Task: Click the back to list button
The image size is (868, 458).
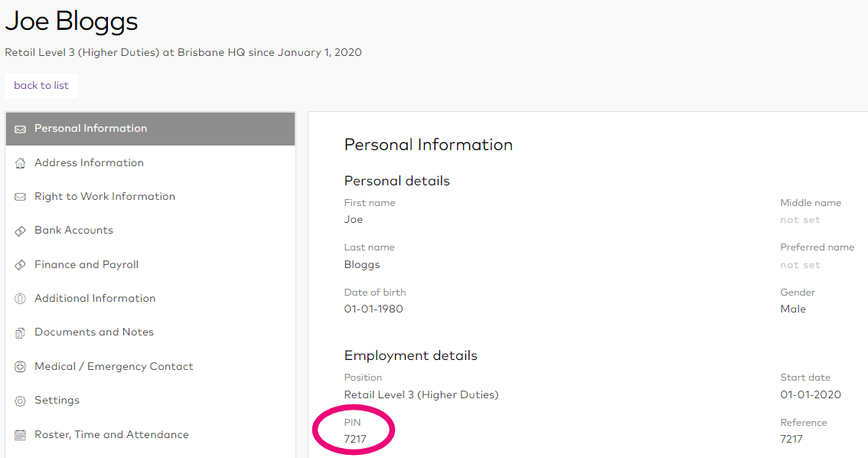Action: (41, 86)
